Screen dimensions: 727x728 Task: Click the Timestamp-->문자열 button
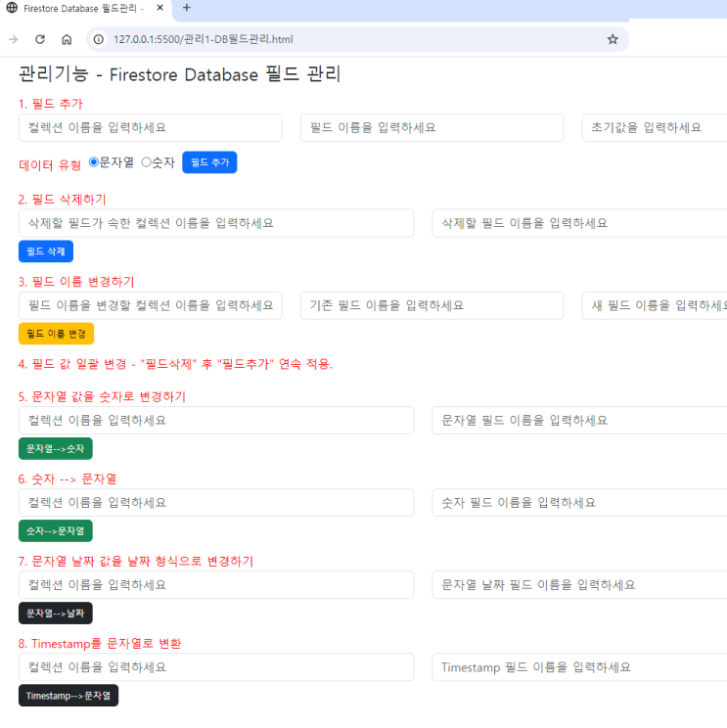68,696
